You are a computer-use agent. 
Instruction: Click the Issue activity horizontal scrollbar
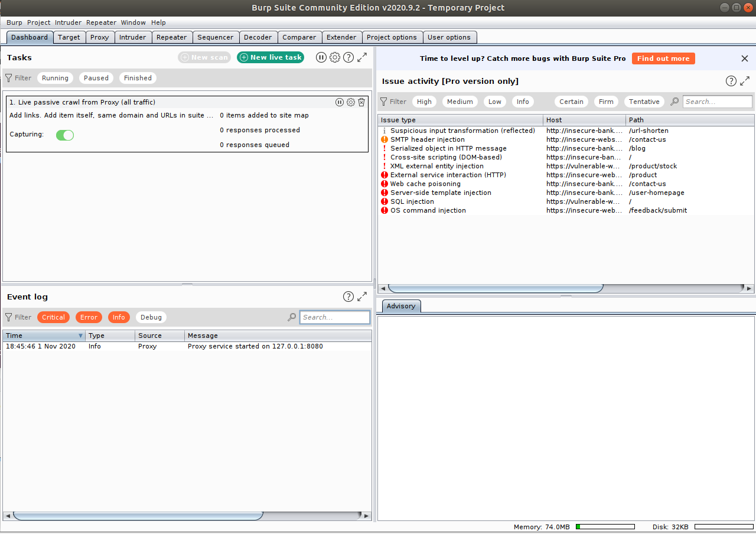pyautogui.click(x=495, y=288)
